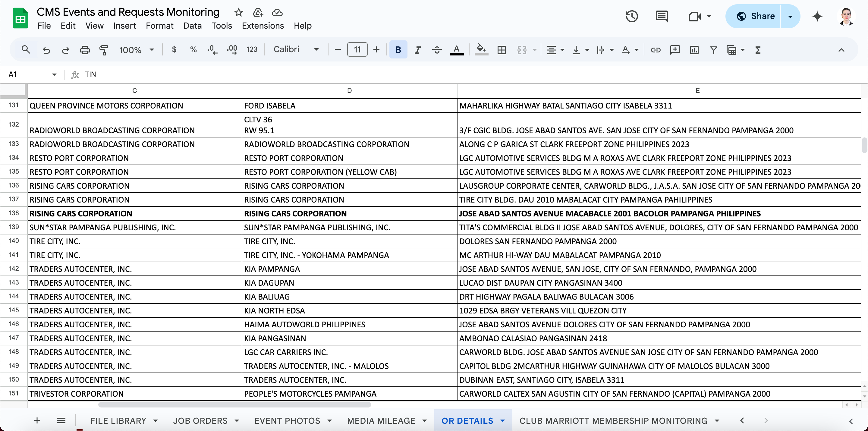Viewport: 868px width, 431px height.
Task: Expand the Share button dropdown arrow
Action: [x=790, y=16]
